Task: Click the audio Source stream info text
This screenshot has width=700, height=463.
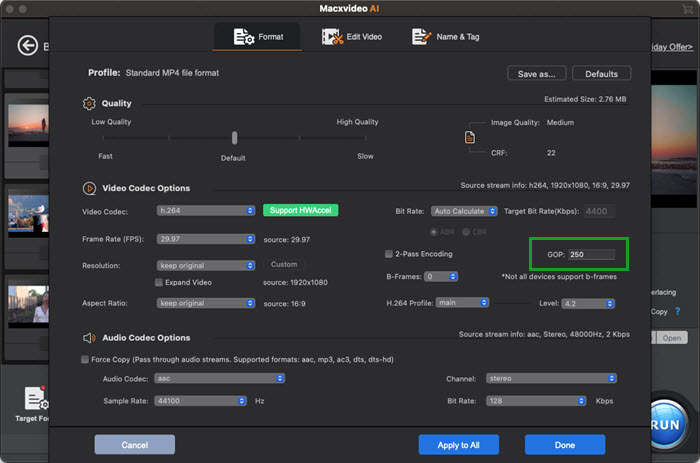Action: [544, 334]
